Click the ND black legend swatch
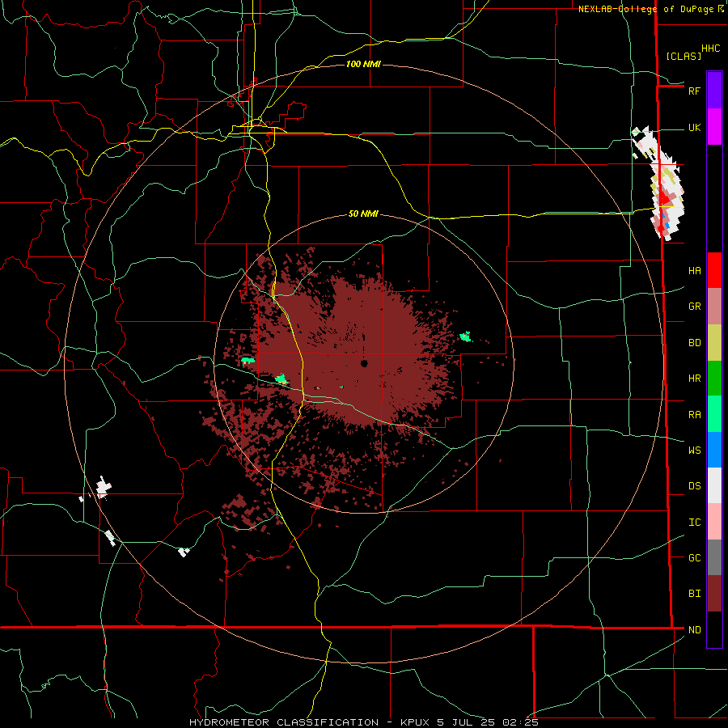 pos(714,629)
